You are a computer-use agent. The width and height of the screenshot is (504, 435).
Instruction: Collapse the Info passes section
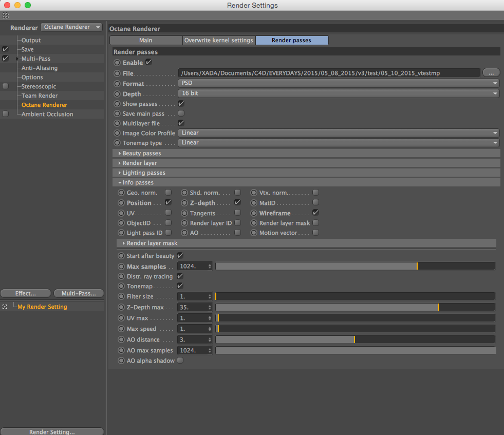[120, 182]
